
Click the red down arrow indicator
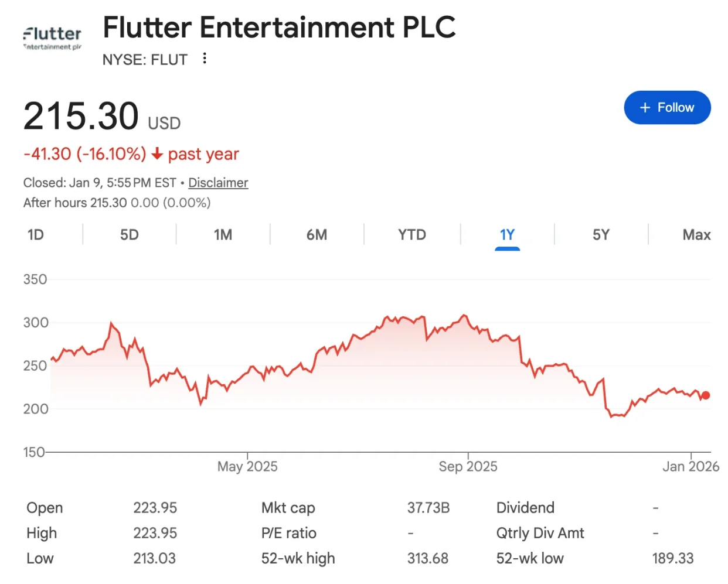[x=157, y=154]
